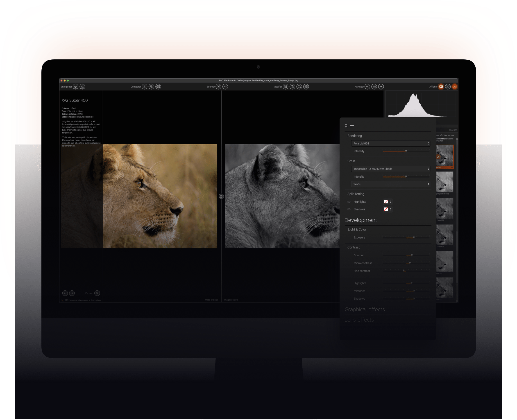Click the 1:1 zoom icon
The height and width of the screenshot is (420, 517).
point(225,87)
